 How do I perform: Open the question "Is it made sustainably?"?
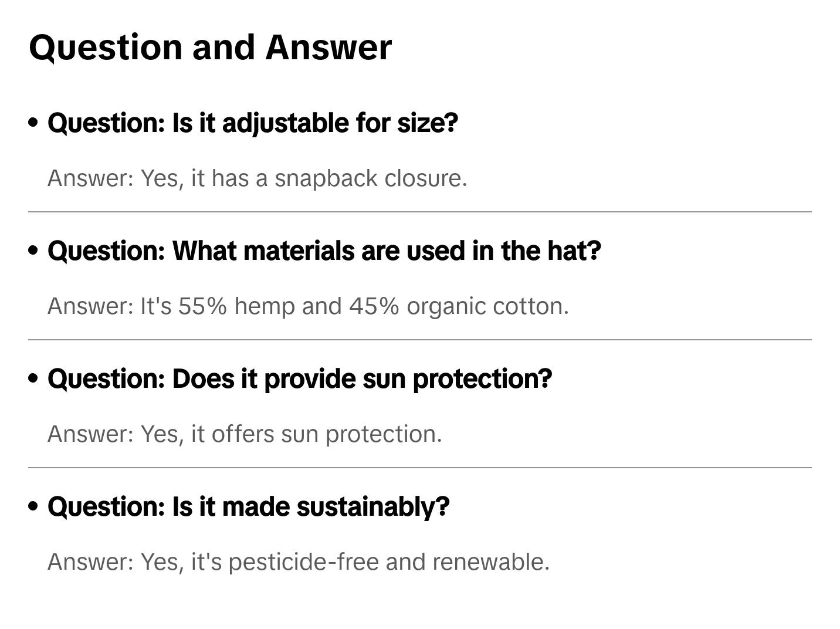(x=248, y=507)
